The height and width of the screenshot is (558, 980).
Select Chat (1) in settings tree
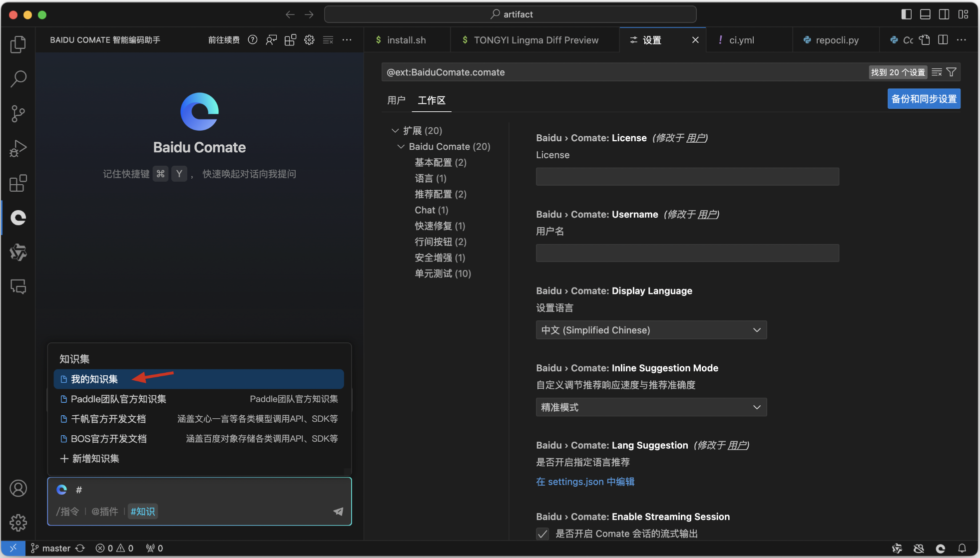pos(432,210)
